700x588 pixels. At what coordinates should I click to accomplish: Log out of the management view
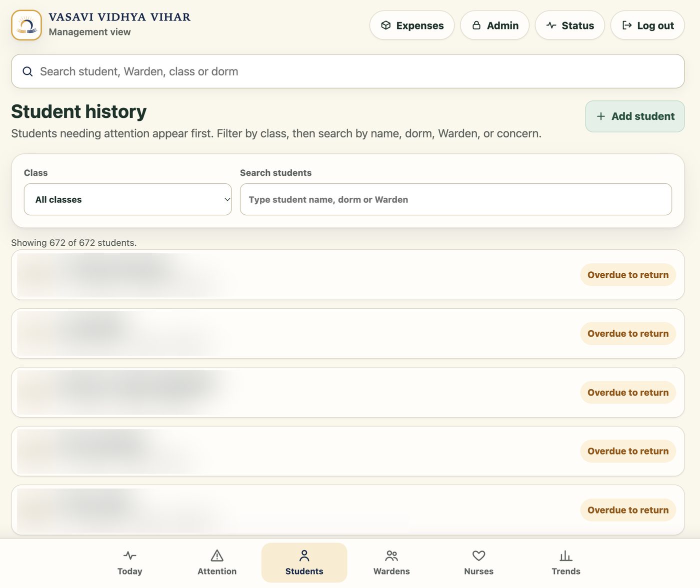647,25
